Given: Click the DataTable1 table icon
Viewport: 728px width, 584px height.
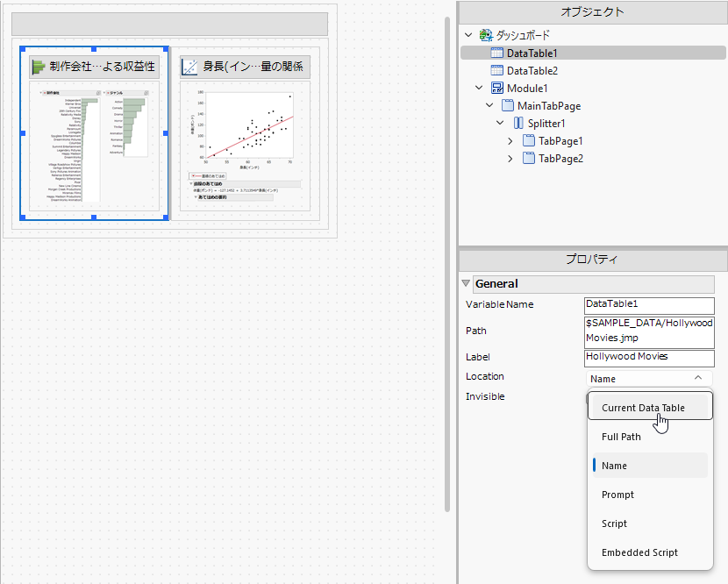Looking at the screenshot, I should (x=496, y=53).
